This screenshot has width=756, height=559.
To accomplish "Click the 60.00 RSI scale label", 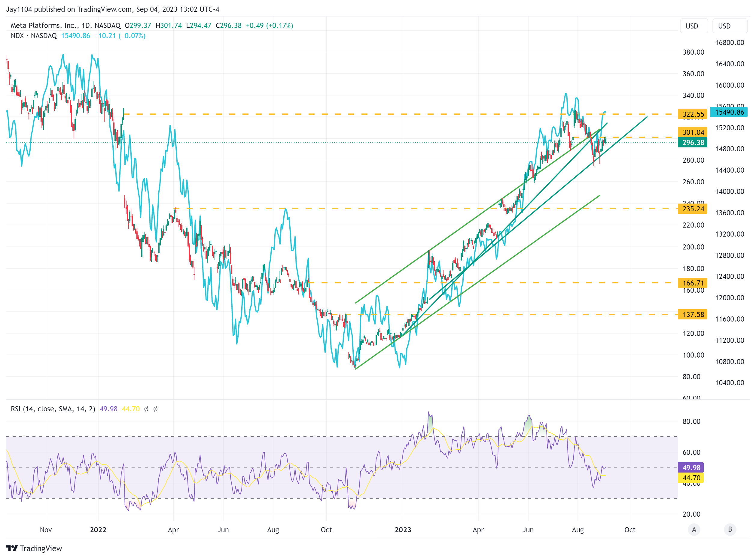I will [692, 452].
